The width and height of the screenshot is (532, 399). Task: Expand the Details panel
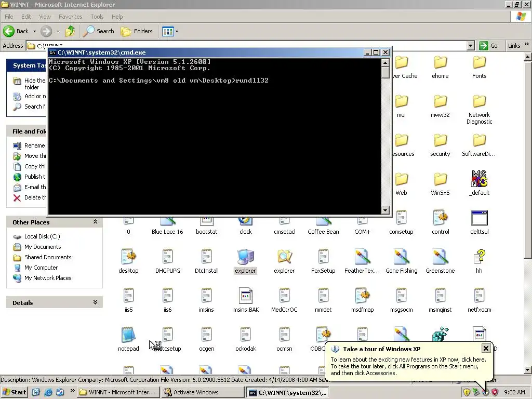pos(96,302)
